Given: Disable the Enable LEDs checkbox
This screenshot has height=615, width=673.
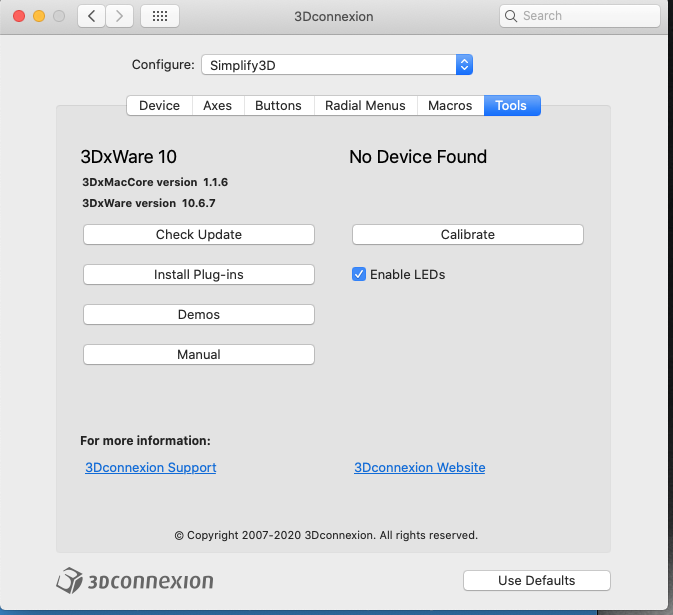Looking at the screenshot, I should (x=359, y=274).
